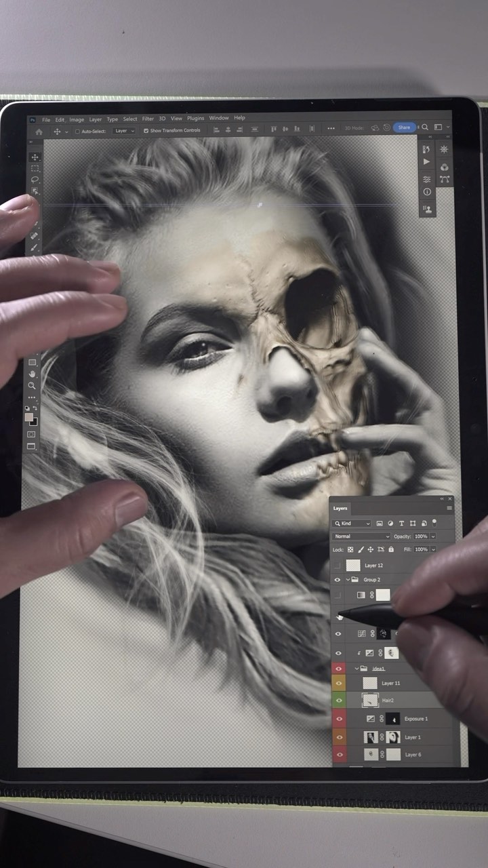Open the Plugins menu

[x=195, y=118]
